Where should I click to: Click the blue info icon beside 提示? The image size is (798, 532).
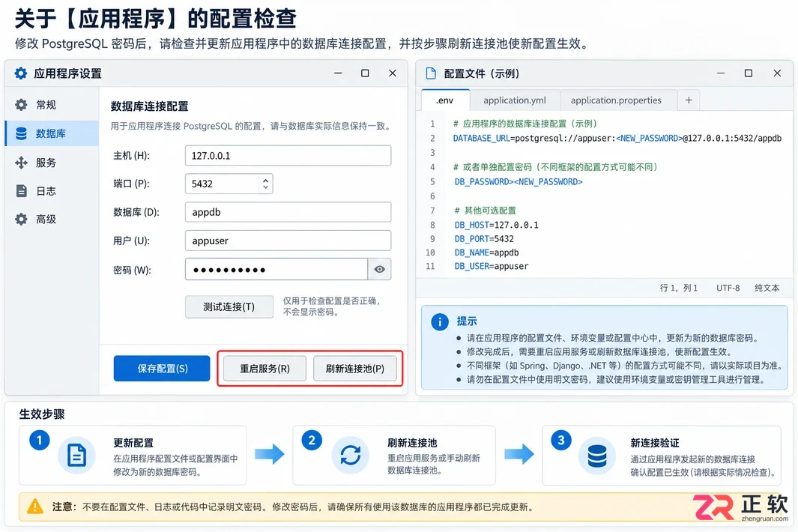[x=440, y=321]
